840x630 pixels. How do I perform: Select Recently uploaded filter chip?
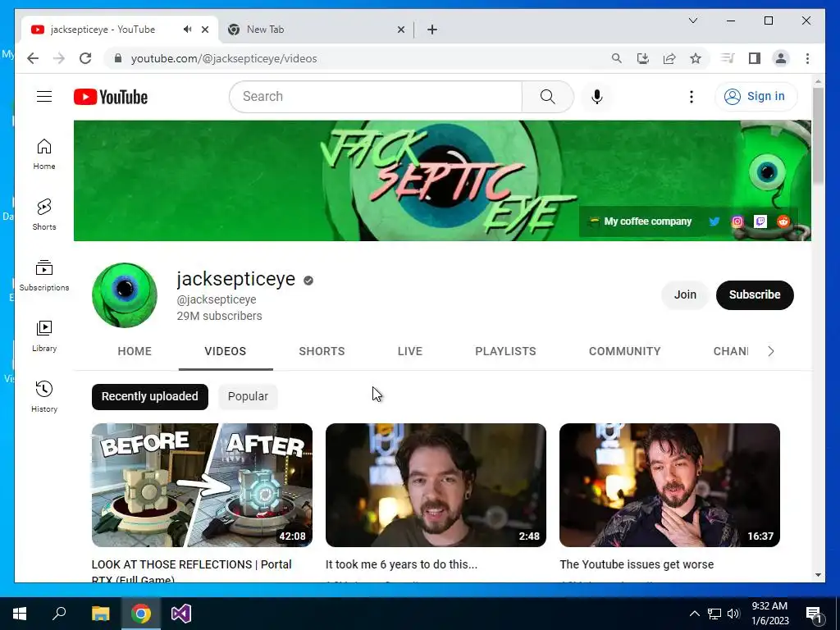click(x=150, y=396)
